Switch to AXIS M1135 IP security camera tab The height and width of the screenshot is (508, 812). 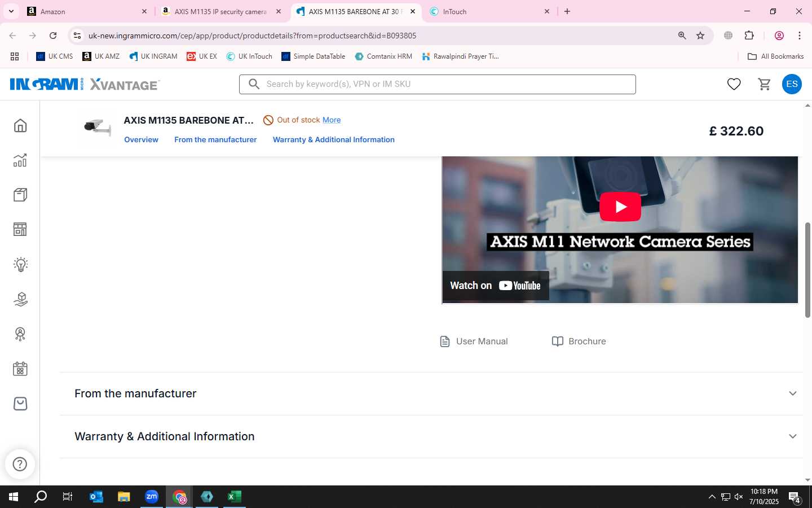[x=221, y=11]
